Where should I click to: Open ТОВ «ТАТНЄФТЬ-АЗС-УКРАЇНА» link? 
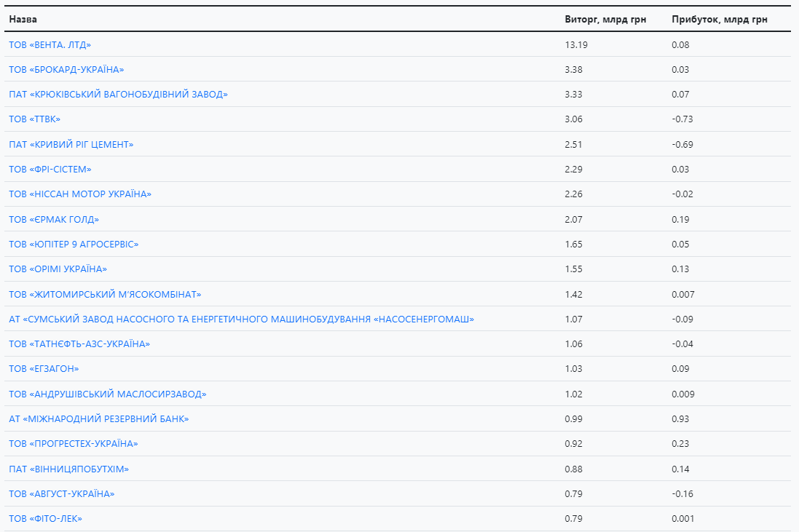tap(79, 344)
